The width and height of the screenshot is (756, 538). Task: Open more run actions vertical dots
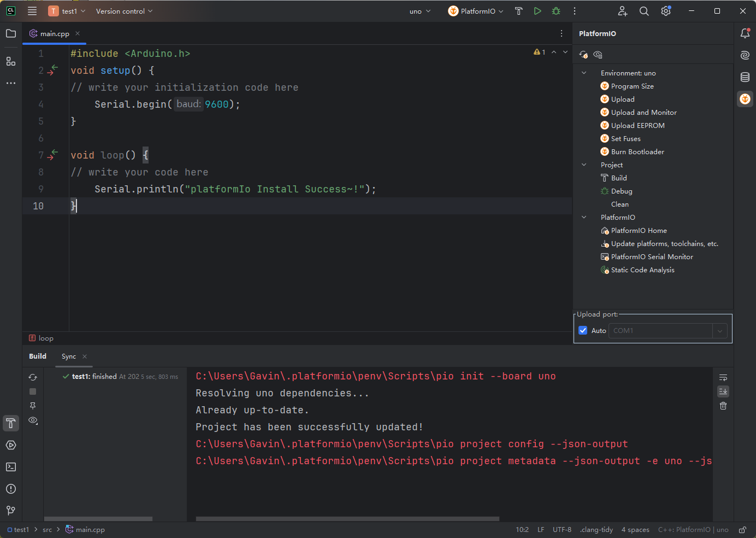[575, 11]
